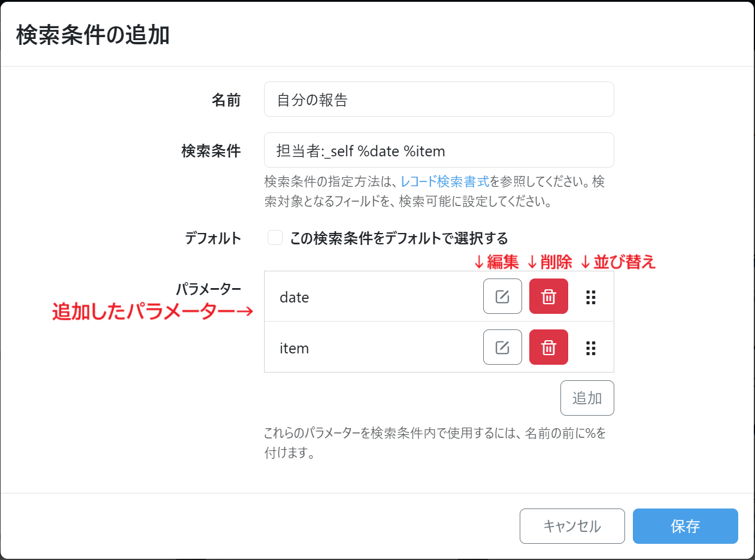
Task: Focus the 名前 field containing 自分の報告
Action: [438, 99]
